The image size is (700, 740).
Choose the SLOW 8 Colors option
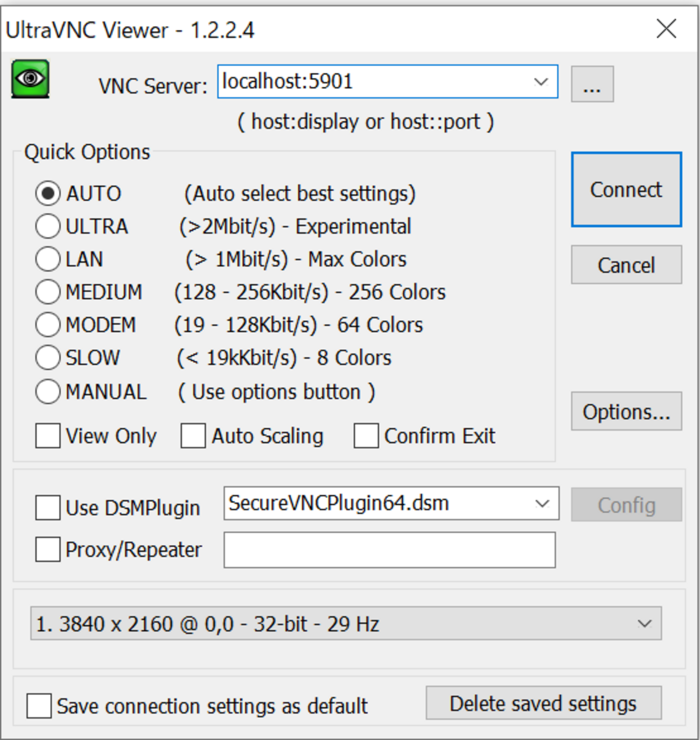[x=48, y=358]
